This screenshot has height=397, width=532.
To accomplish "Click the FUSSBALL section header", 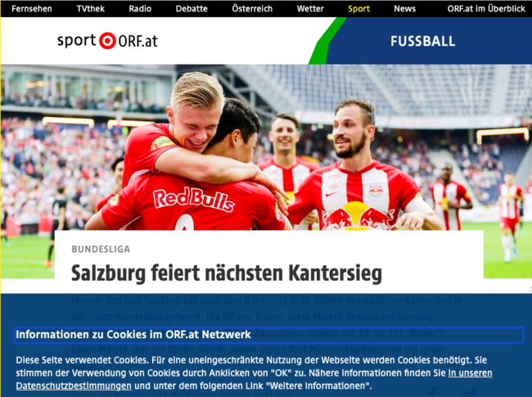I will coord(423,41).
